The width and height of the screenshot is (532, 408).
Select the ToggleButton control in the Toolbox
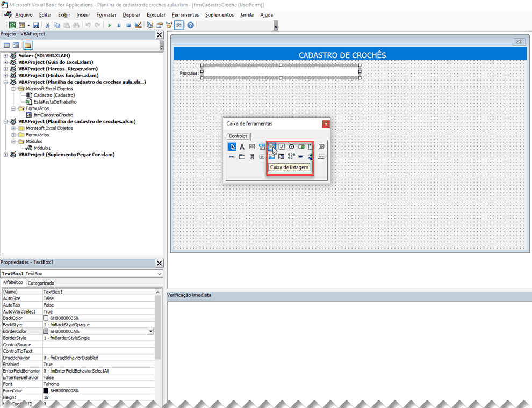(x=301, y=146)
